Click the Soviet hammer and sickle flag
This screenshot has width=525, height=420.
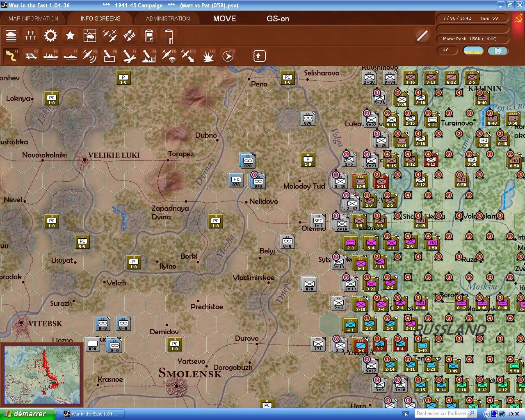click(518, 19)
